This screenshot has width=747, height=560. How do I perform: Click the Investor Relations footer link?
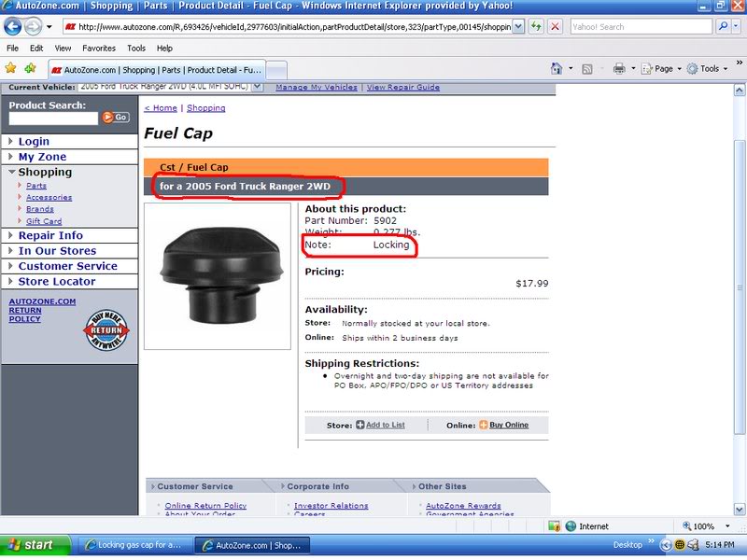pos(331,506)
